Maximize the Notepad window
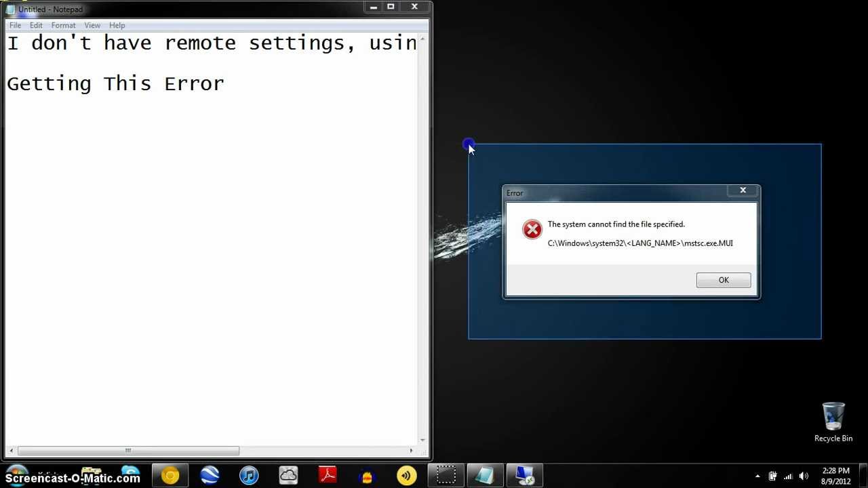This screenshot has height=488, width=868. point(391,7)
